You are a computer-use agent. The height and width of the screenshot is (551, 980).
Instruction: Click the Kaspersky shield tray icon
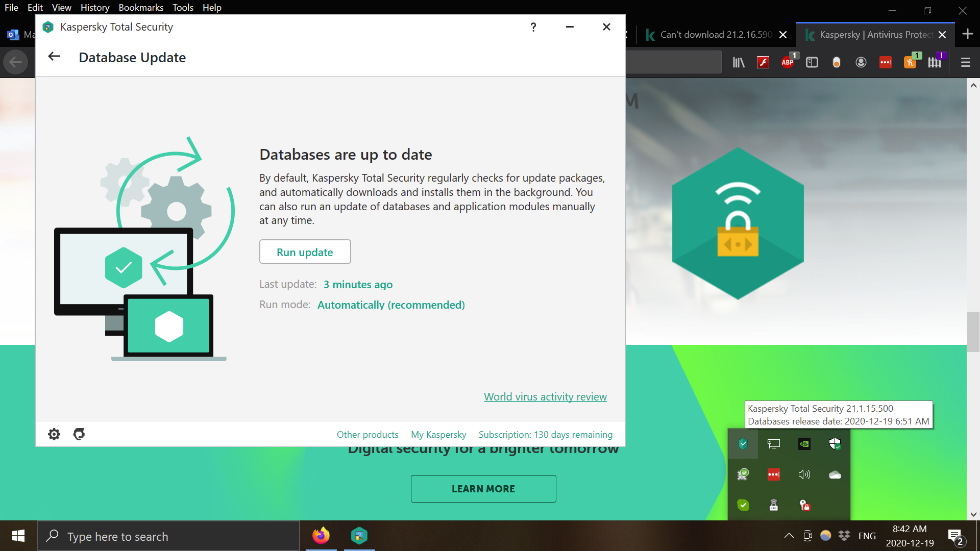pyautogui.click(x=743, y=444)
